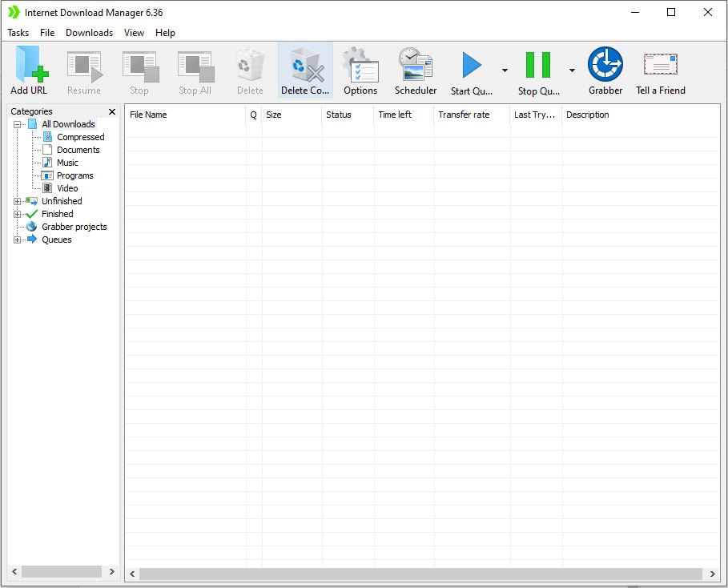Open the Tasks menu

18,33
